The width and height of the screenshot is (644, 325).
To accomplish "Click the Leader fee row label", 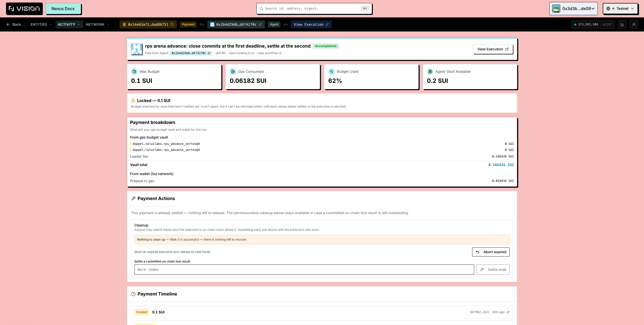I will (x=139, y=156).
